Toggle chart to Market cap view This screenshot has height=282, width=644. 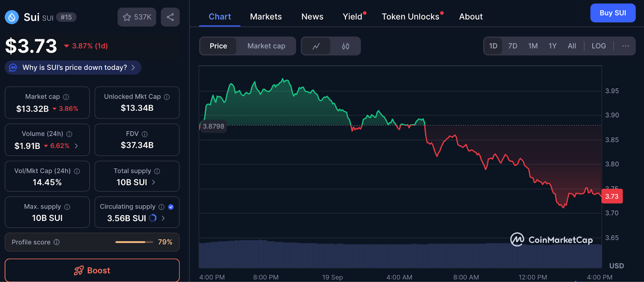[266, 46]
